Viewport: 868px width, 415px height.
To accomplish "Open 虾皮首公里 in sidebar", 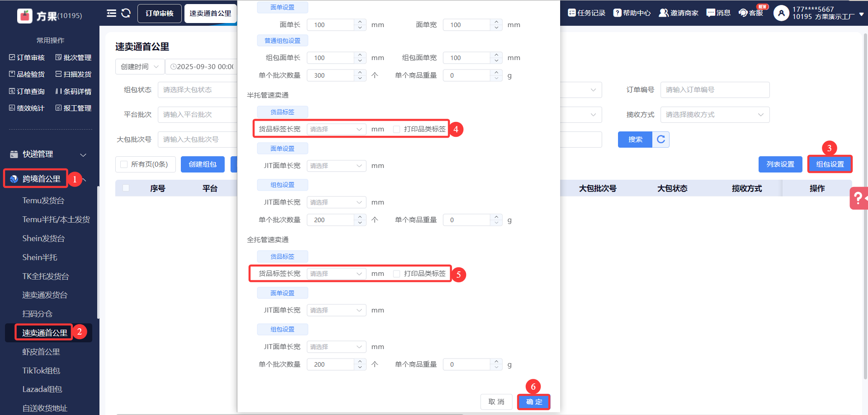I will click(41, 352).
